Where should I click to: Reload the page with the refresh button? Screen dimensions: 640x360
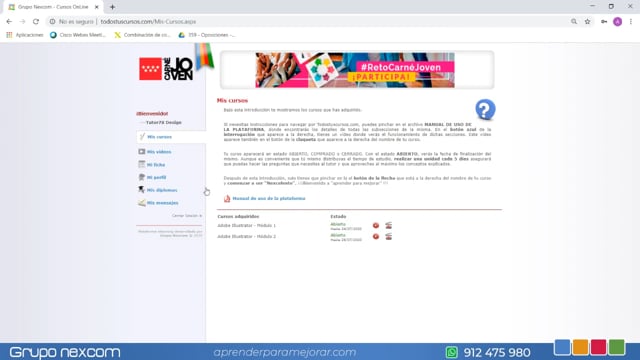click(x=36, y=22)
